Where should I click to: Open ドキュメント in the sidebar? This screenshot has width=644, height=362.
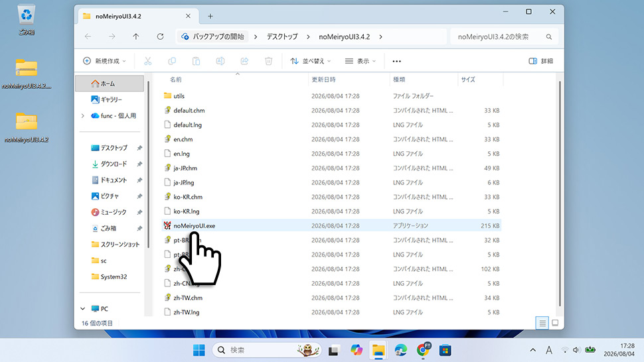pyautogui.click(x=110, y=180)
